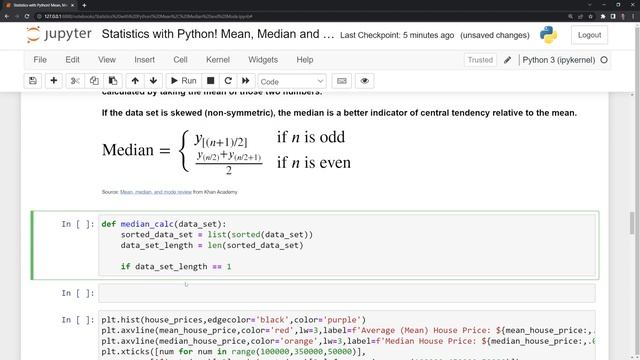Toggle the browser side panel icon
The image size is (640, 360).
[x=613, y=16]
